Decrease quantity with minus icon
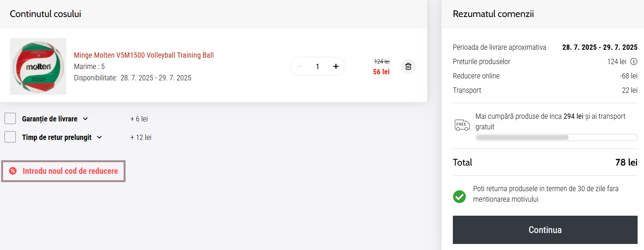Screen dimensions: 644x250 pos(299,66)
